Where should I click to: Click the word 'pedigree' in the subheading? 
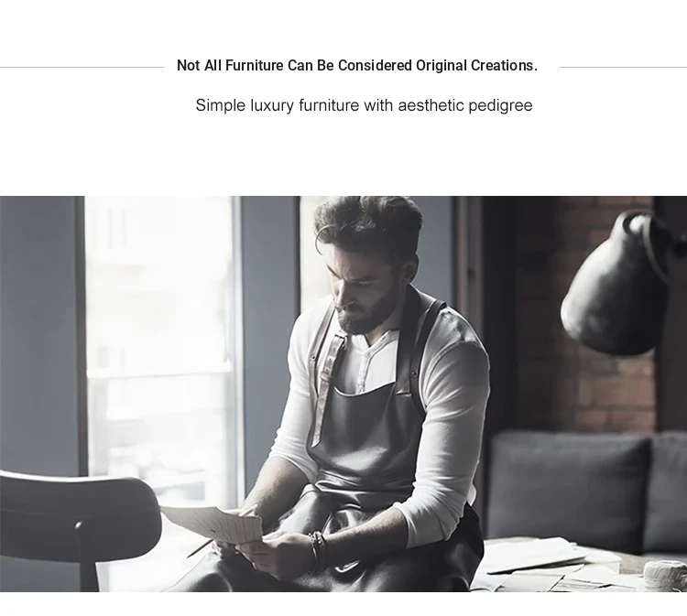[x=500, y=106]
